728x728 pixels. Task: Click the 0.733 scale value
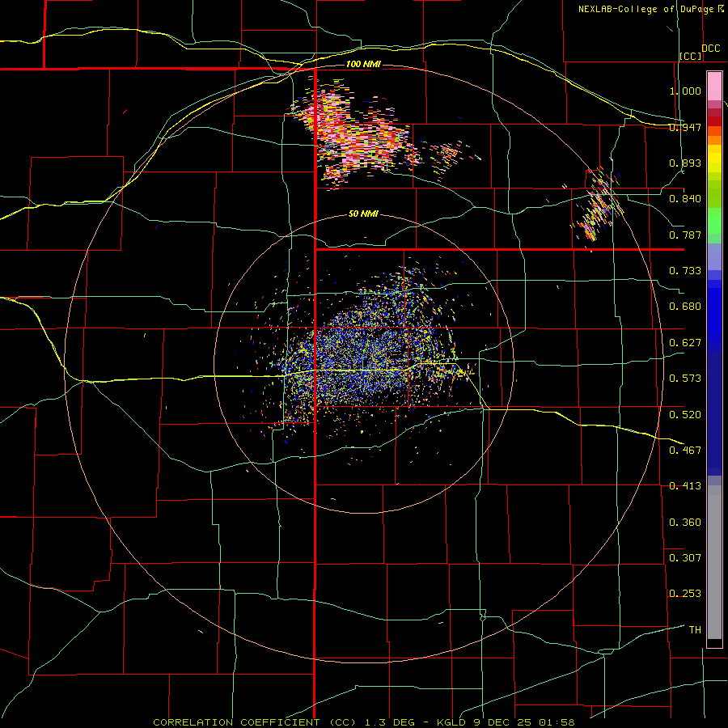point(685,271)
